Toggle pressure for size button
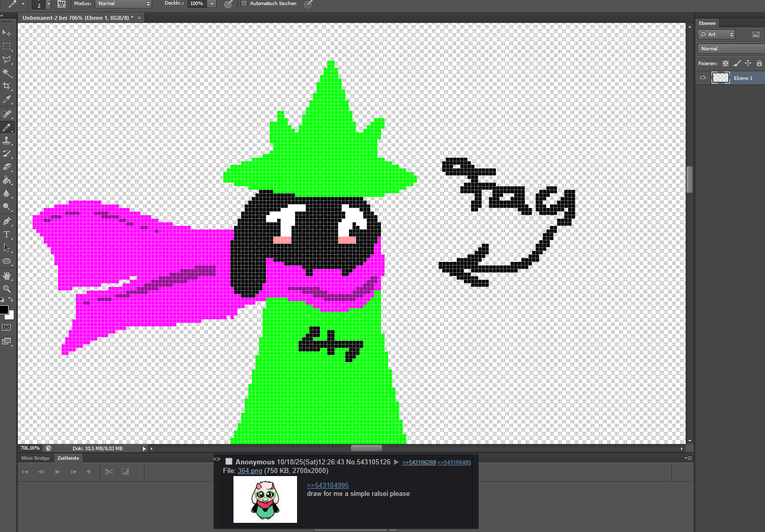This screenshot has width=765, height=532. [308, 4]
